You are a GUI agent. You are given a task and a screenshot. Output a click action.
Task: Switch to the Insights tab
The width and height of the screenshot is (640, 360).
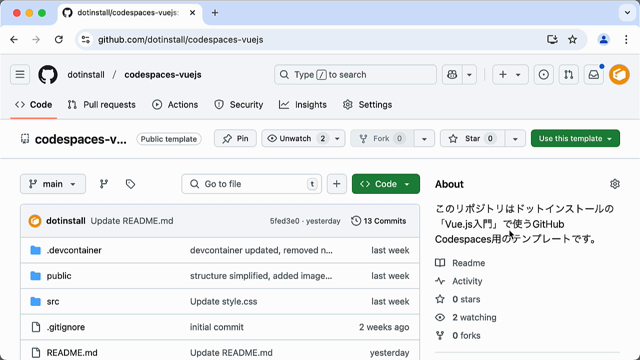pos(303,105)
